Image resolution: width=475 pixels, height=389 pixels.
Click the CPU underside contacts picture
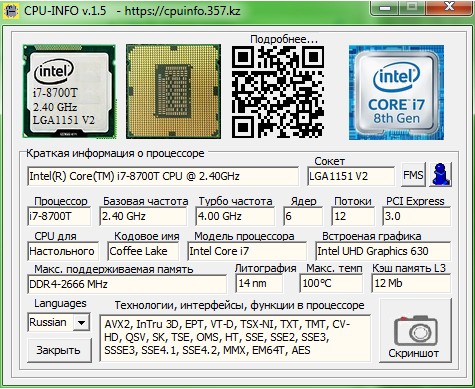[x=173, y=91]
